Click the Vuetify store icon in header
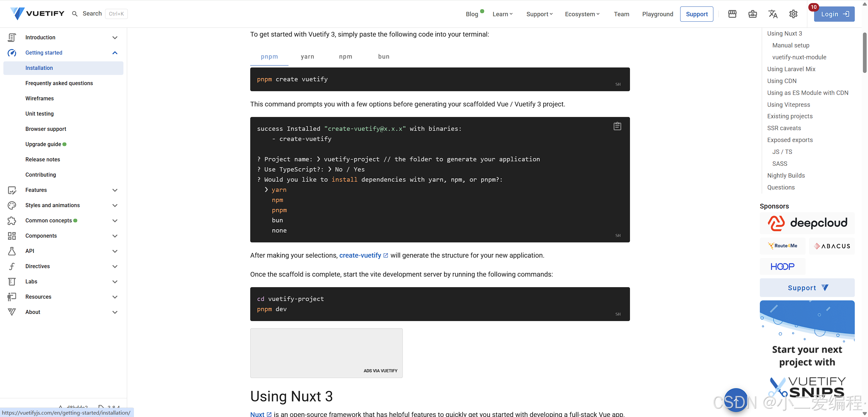Screen dimensions: 868x417 (x=732, y=14)
